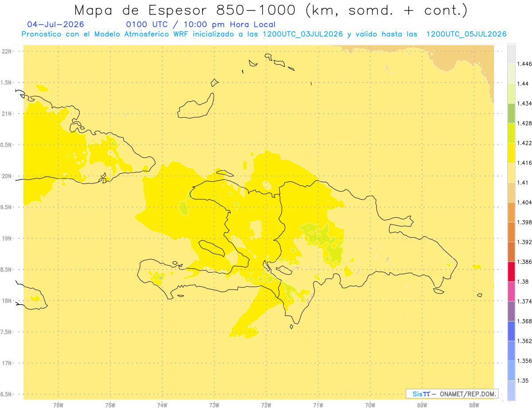Click the 74W longitude axis label
Screen dimensions: 532x411
tap(162, 405)
